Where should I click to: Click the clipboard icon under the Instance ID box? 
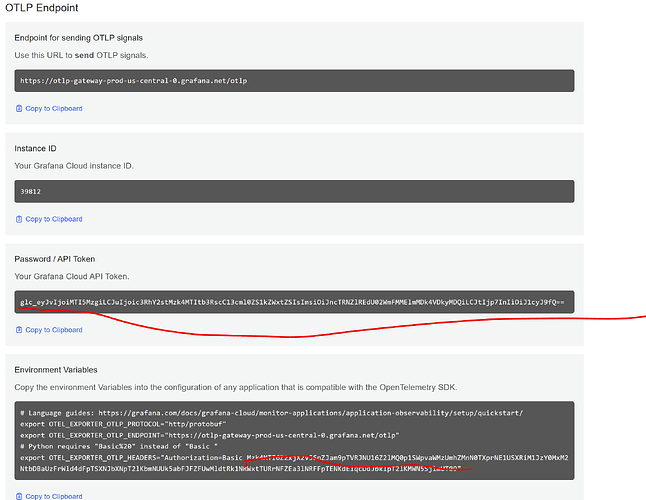19,219
